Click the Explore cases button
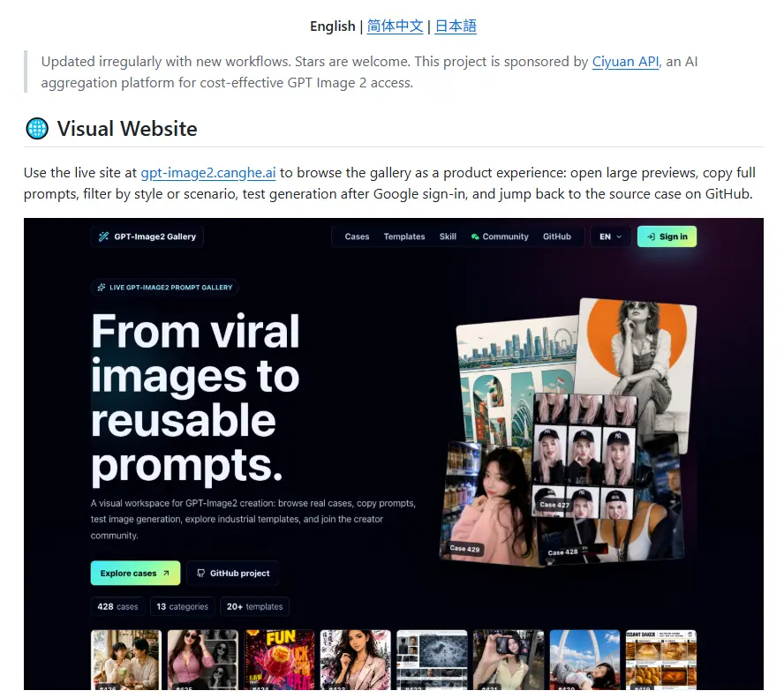 click(135, 573)
